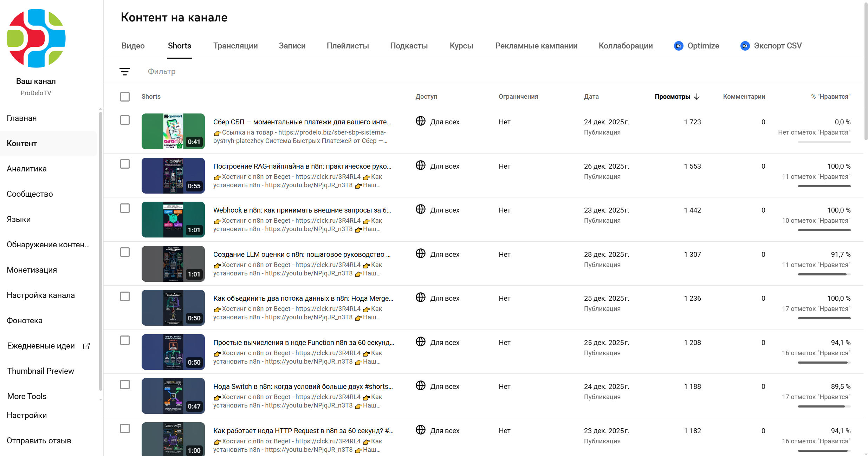Click the ProDeloTV channel logo avatar
Viewport: 868px width, 456px height.
click(x=36, y=38)
